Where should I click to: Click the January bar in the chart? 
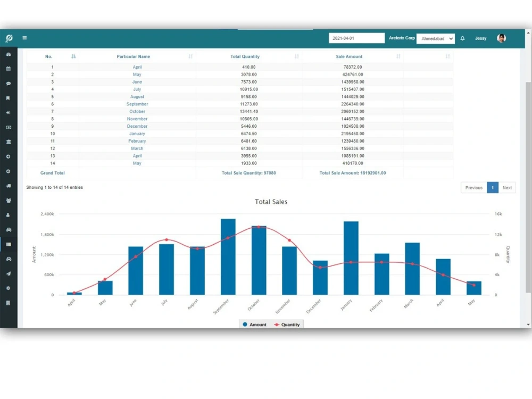(351, 258)
